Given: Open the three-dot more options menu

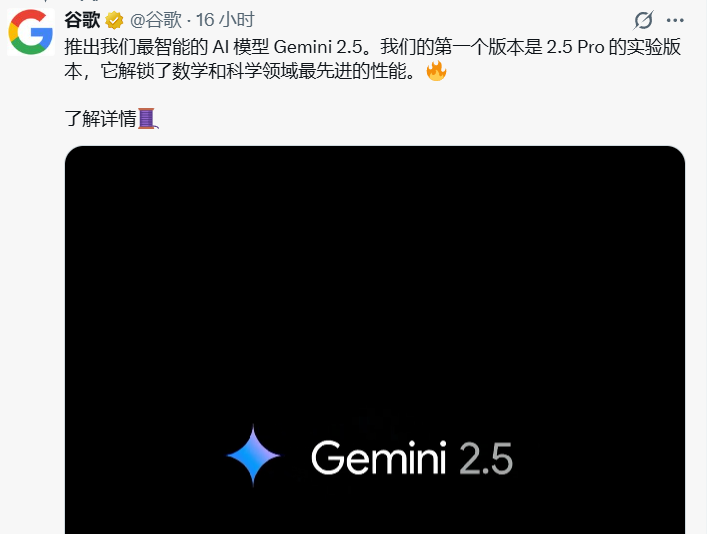Looking at the screenshot, I should click(675, 20).
